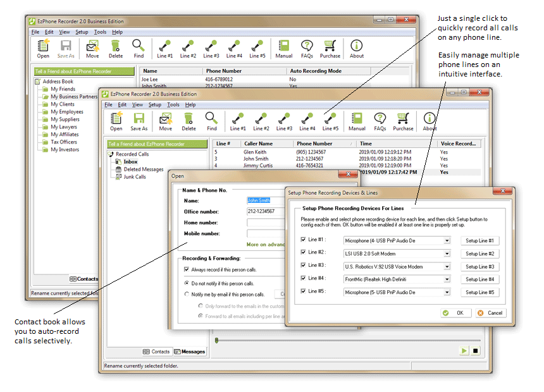Click OK in setup dialog
This screenshot has width=544, height=392.
pyautogui.click(x=456, y=313)
